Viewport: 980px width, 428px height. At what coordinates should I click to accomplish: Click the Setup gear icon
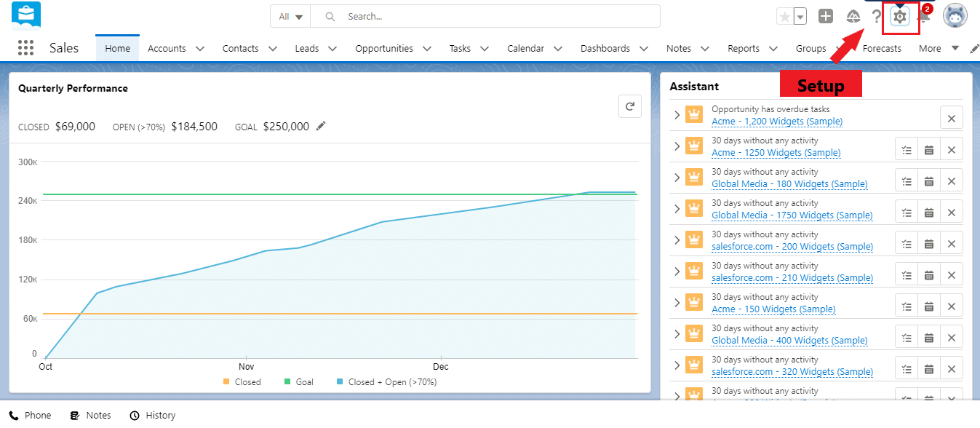pos(900,16)
